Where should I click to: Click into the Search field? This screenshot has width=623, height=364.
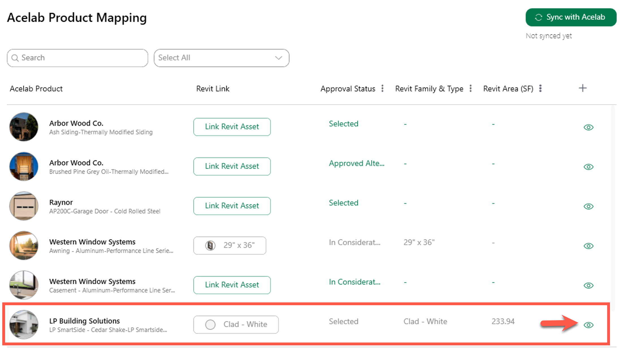[x=77, y=58]
